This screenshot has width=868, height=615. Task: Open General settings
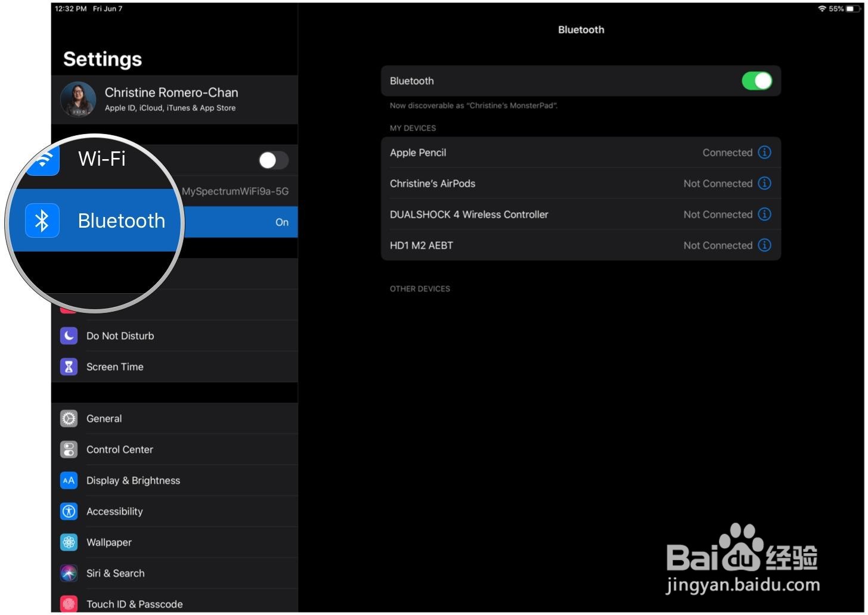pos(175,419)
